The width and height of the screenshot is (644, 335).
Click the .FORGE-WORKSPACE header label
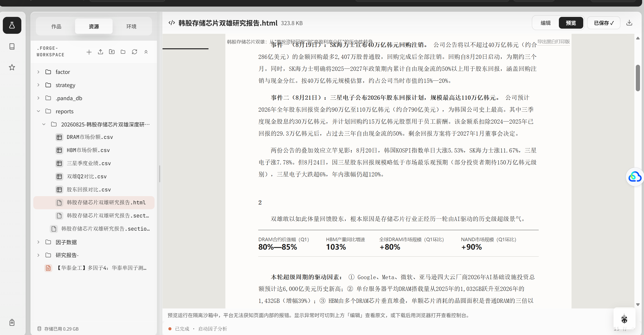pos(50,52)
